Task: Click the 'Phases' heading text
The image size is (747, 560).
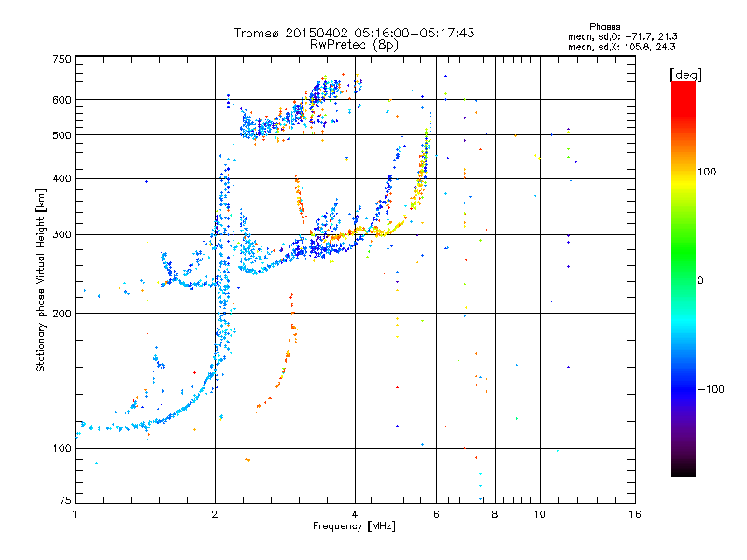Action: [x=604, y=27]
